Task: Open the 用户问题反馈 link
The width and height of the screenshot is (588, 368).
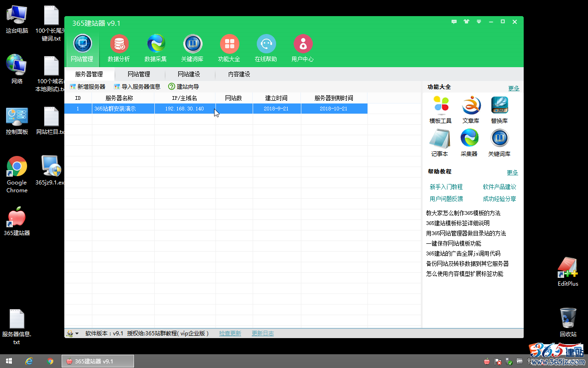Action: (x=446, y=199)
